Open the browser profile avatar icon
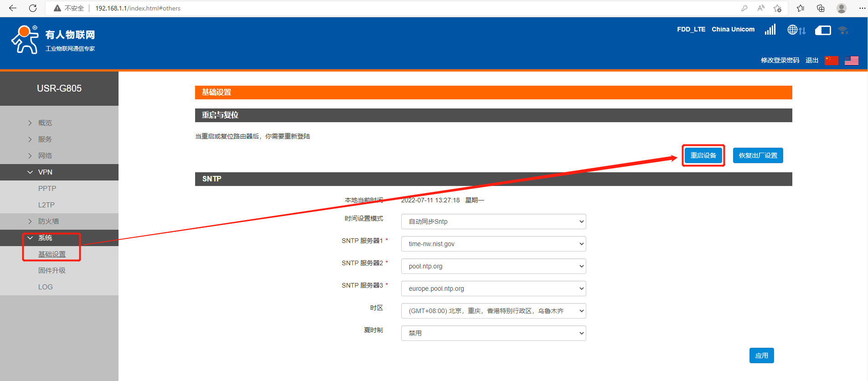The height and width of the screenshot is (381, 868). click(x=841, y=8)
